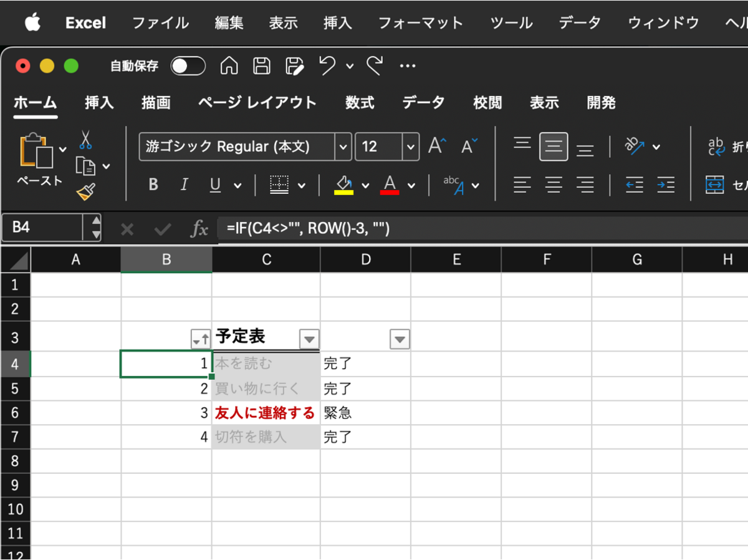Select column C header

266,260
